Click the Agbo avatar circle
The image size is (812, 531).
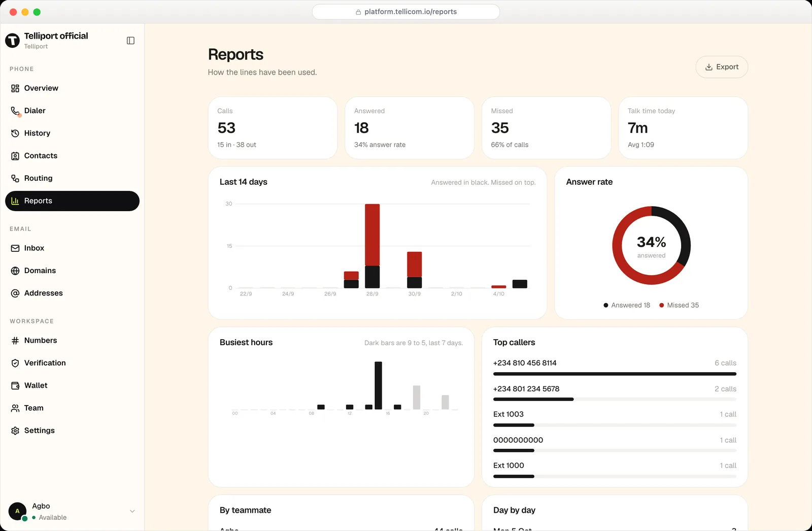pos(17,511)
